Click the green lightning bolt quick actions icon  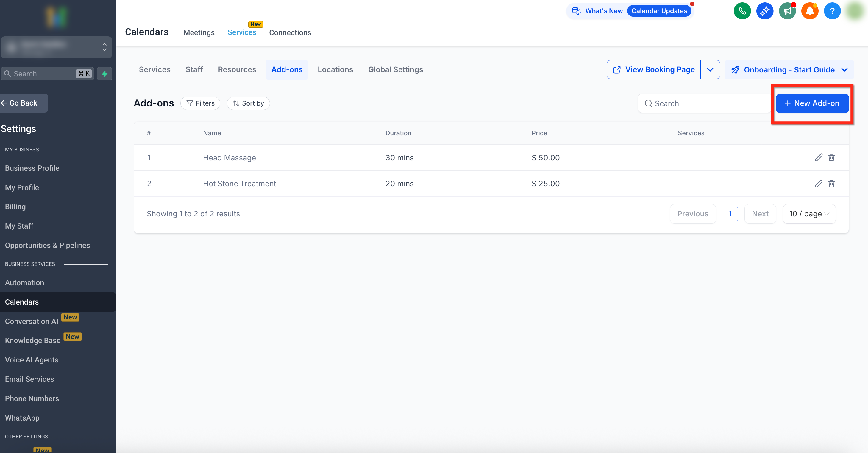104,74
